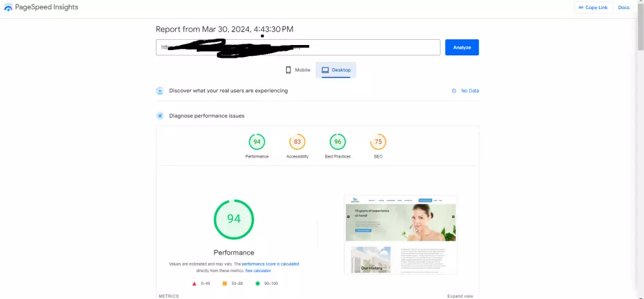Viewport: 644px width, 299px height.
Task: Click the website screenshot thumbnail
Action: point(401,235)
